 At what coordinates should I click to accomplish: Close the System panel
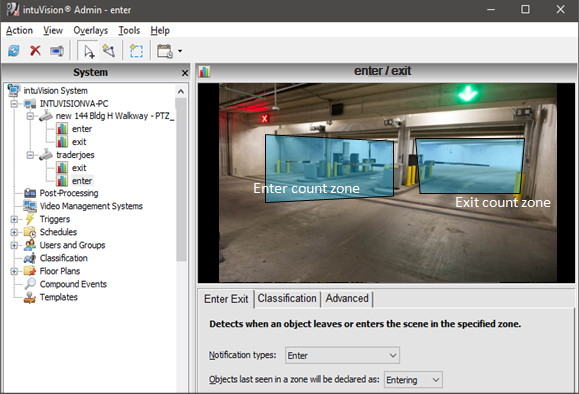(x=185, y=73)
